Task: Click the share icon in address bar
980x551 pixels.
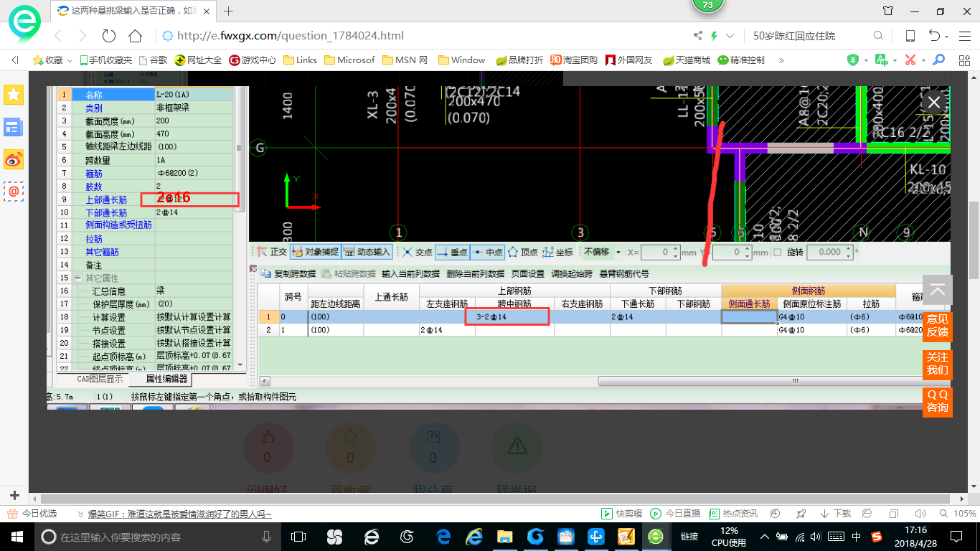Action: [x=698, y=36]
